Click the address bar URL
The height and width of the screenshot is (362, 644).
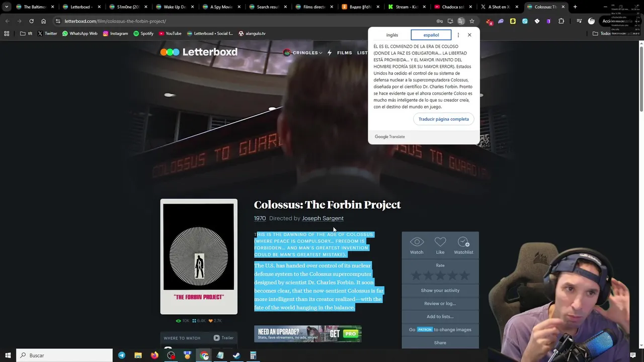115,21
